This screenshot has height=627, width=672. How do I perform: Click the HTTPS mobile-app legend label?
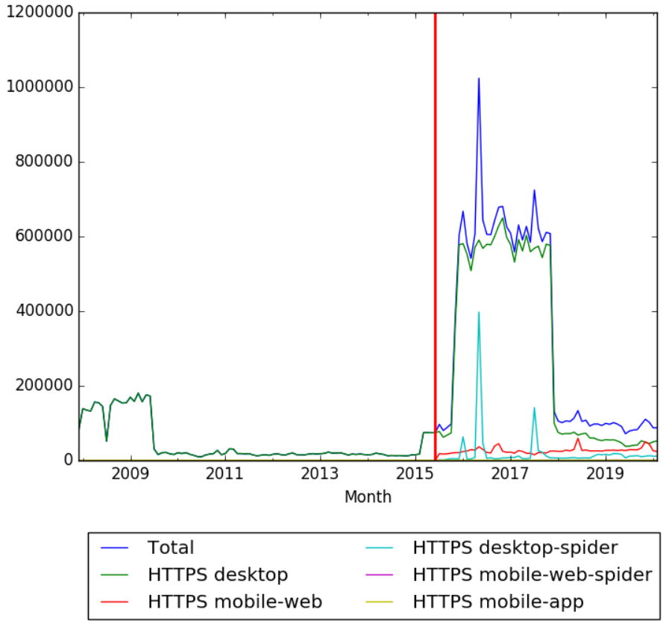(x=498, y=602)
